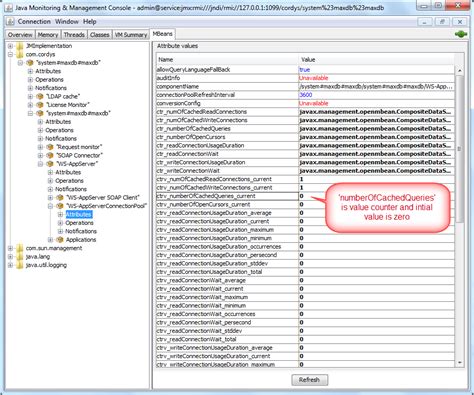
Task: Expand the JMImplementation node
Action: click(10, 46)
